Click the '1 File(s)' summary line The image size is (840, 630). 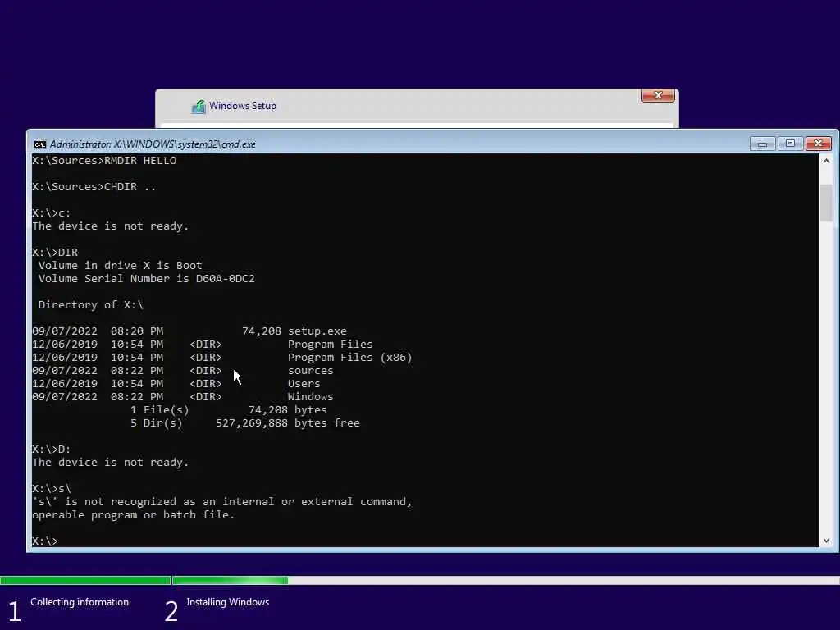[x=228, y=410]
